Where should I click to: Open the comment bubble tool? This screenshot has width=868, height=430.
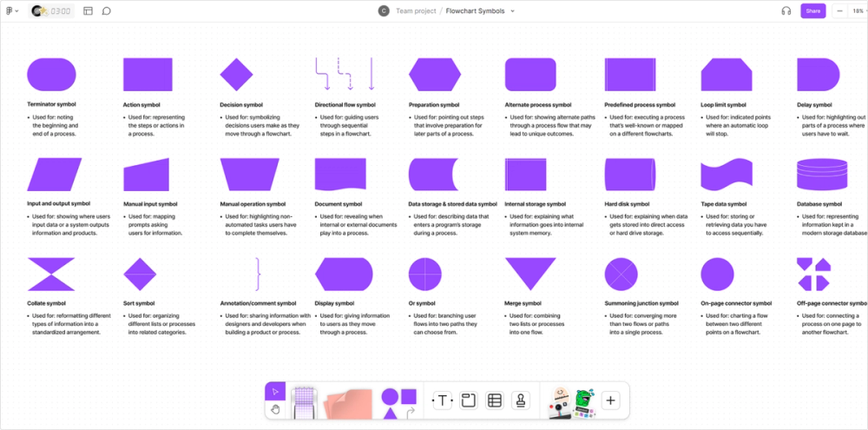tap(107, 10)
